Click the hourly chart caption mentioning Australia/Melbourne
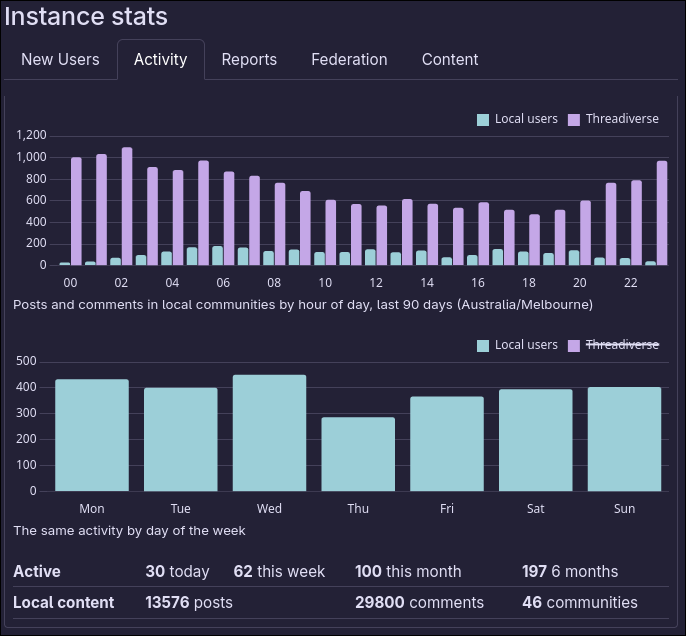Viewport: 686px width, 636px height. click(303, 305)
